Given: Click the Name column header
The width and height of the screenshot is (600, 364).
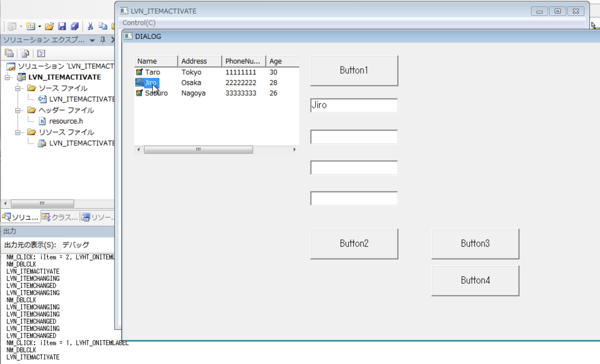Looking at the screenshot, I should 156,61.
